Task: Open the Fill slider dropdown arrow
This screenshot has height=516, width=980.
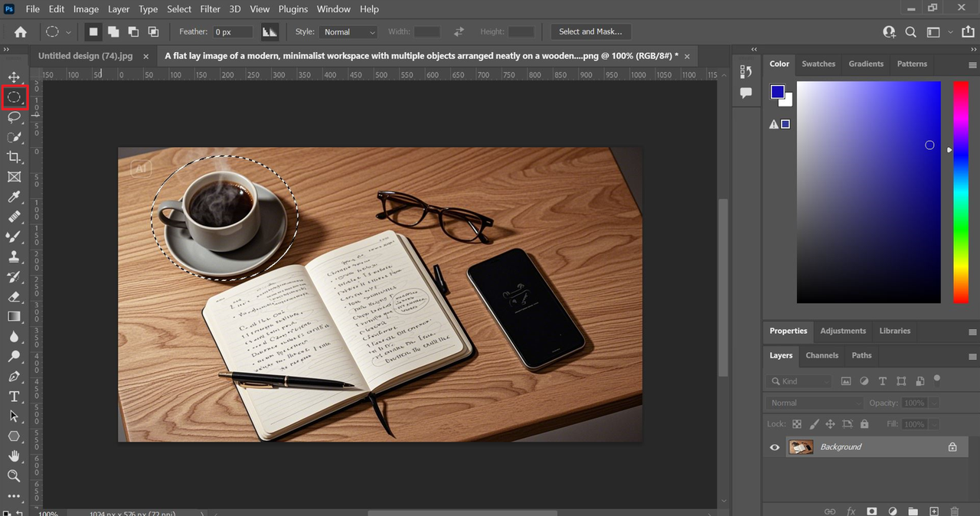Action: 934,423
